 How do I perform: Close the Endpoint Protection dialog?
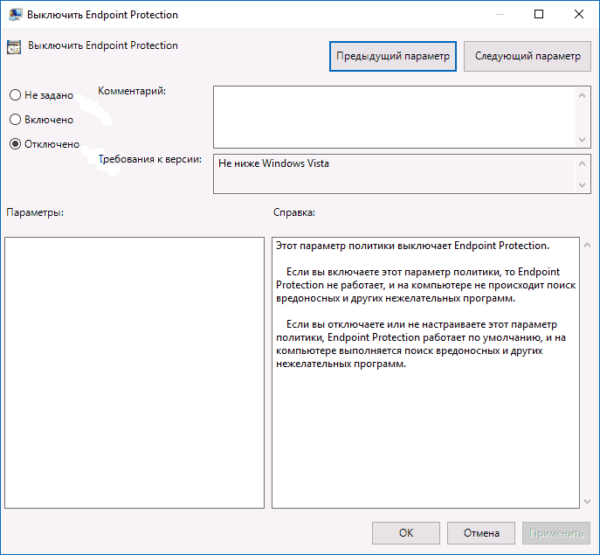tap(579, 14)
